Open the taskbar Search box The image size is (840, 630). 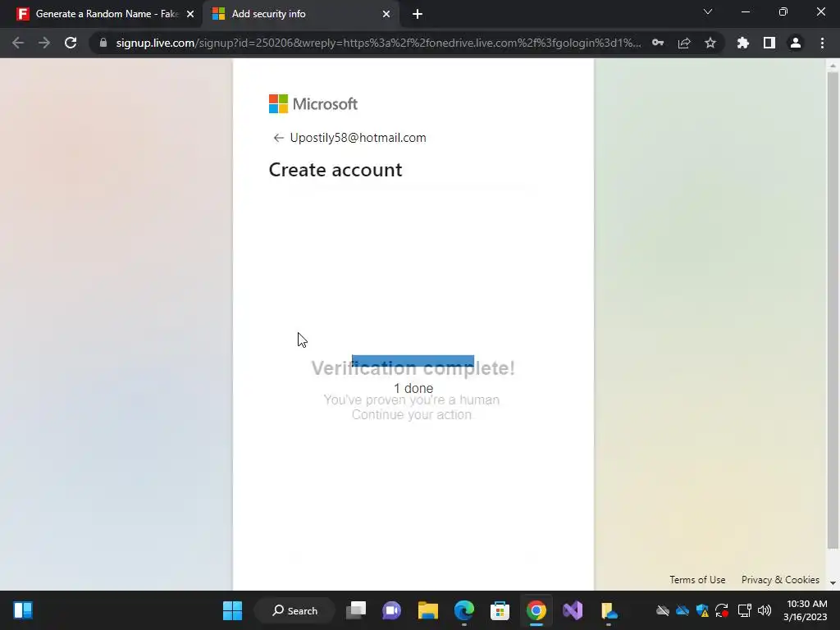click(x=294, y=610)
